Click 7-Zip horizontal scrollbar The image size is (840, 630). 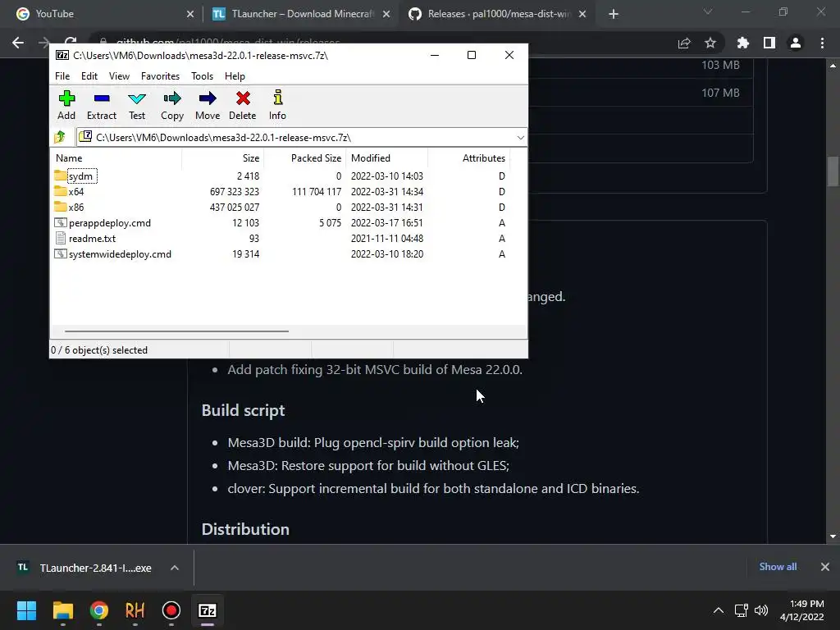click(x=177, y=331)
